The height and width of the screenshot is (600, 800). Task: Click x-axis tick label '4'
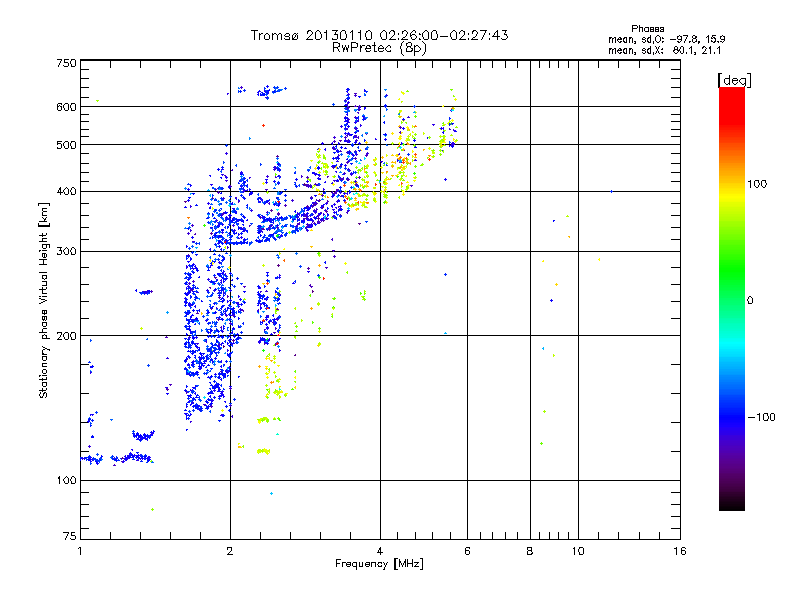(x=380, y=551)
